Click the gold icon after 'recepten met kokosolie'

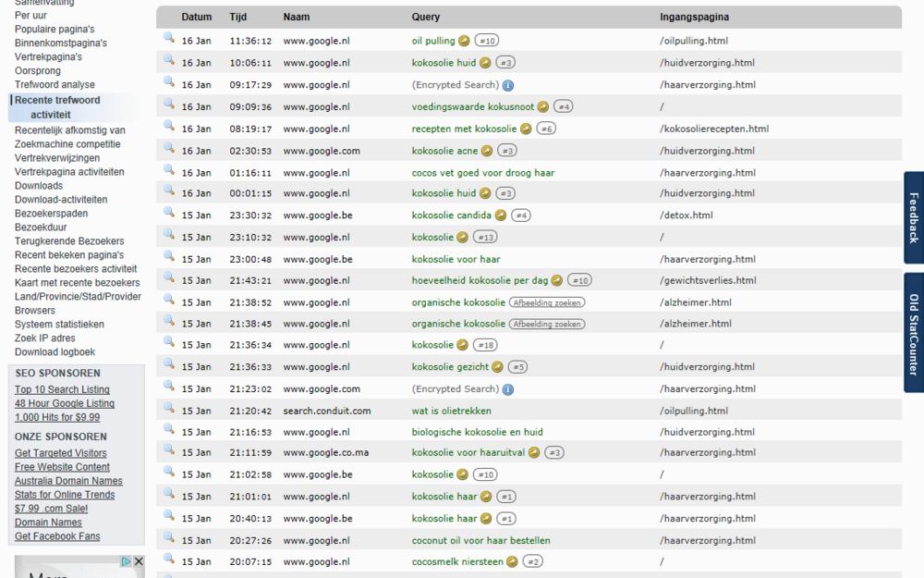[526, 129]
